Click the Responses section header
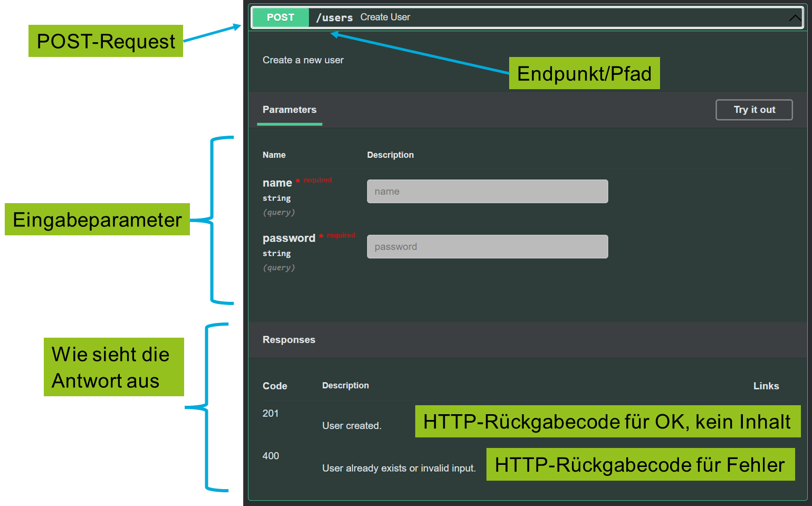Image resolution: width=812 pixels, height=506 pixels. (289, 340)
